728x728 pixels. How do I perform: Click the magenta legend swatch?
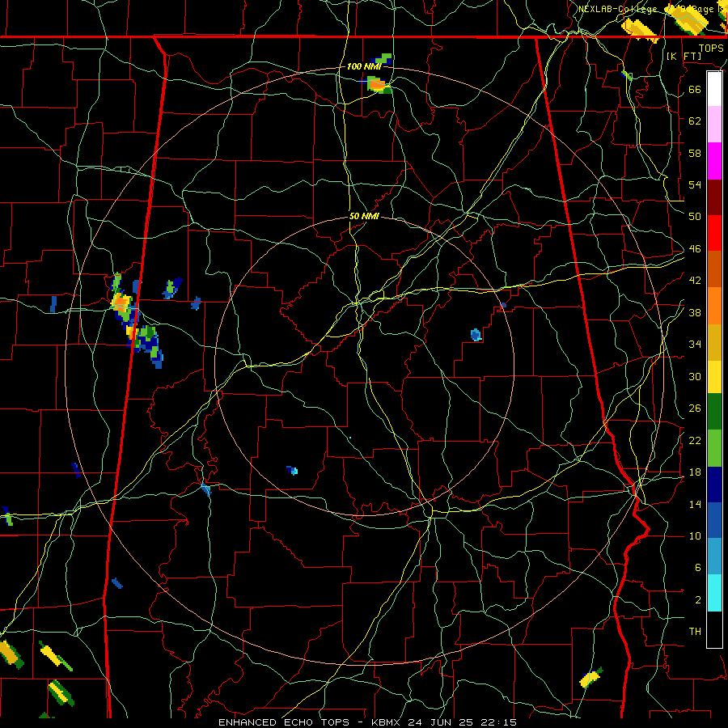[x=714, y=161]
